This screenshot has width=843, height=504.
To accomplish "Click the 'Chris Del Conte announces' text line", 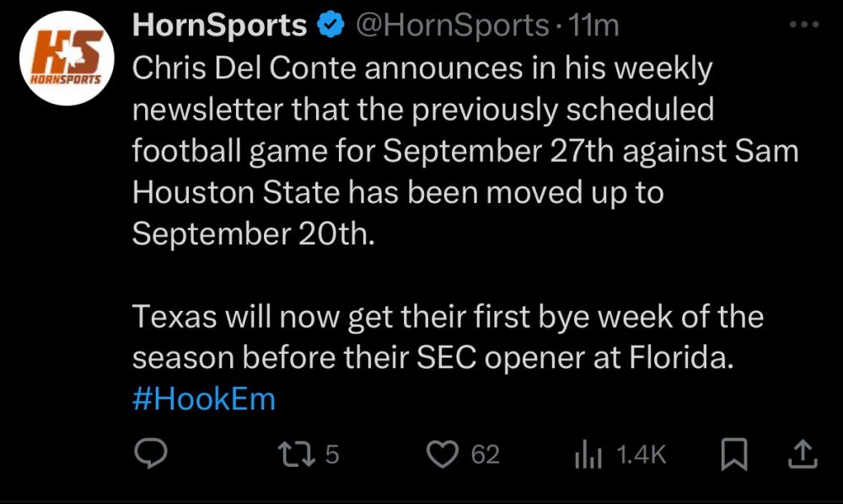I will (x=422, y=69).
